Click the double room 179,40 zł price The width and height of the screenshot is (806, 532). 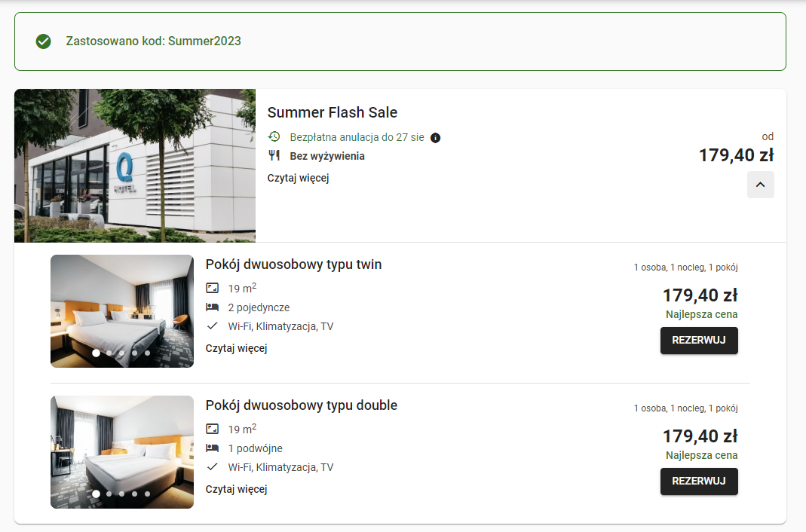[x=700, y=436]
